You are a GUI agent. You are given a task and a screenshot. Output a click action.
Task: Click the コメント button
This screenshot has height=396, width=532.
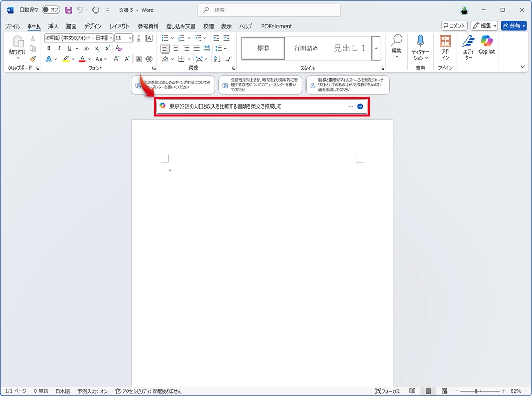tap(454, 26)
